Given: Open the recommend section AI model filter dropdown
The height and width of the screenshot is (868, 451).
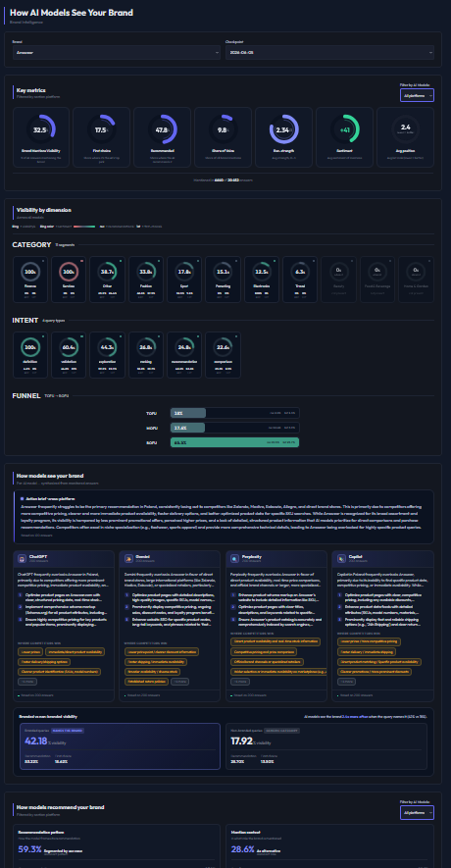Looking at the screenshot, I should pyautogui.click(x=417, y=812).
